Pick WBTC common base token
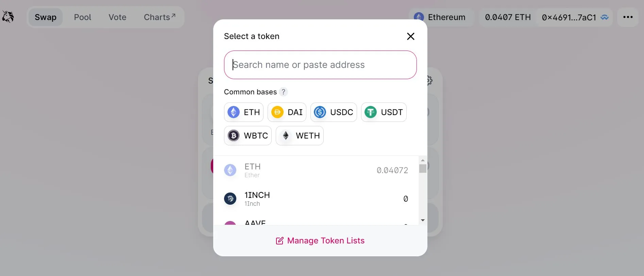Screen dimensions: 644x276 click(x=248, y=136)
